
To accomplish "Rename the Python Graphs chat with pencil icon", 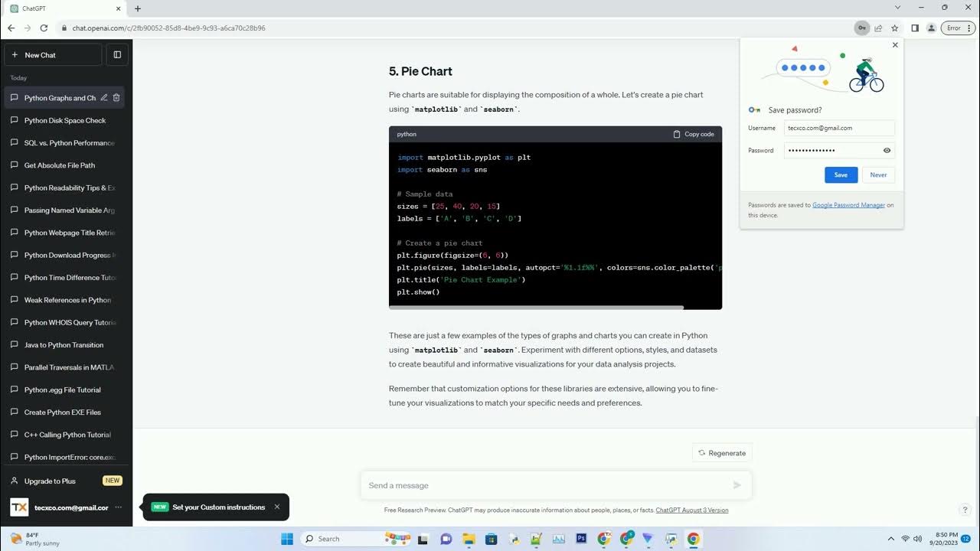I will click(104, 98).
